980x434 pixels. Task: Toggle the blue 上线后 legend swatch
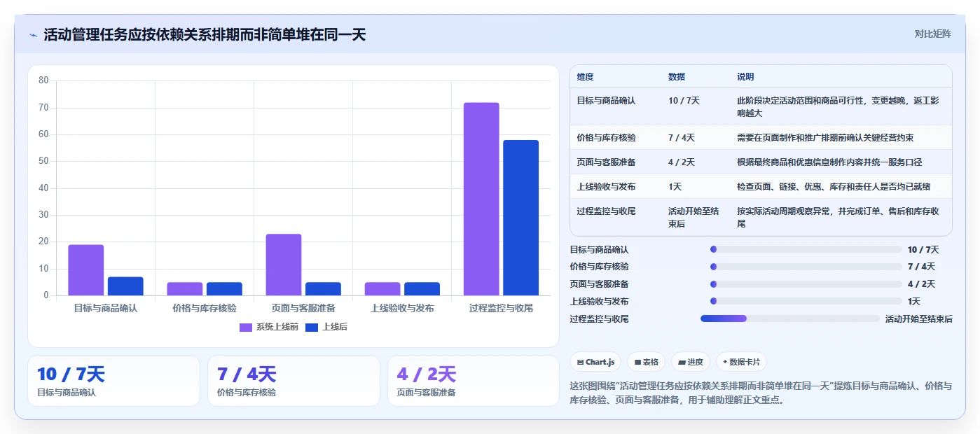312,327
